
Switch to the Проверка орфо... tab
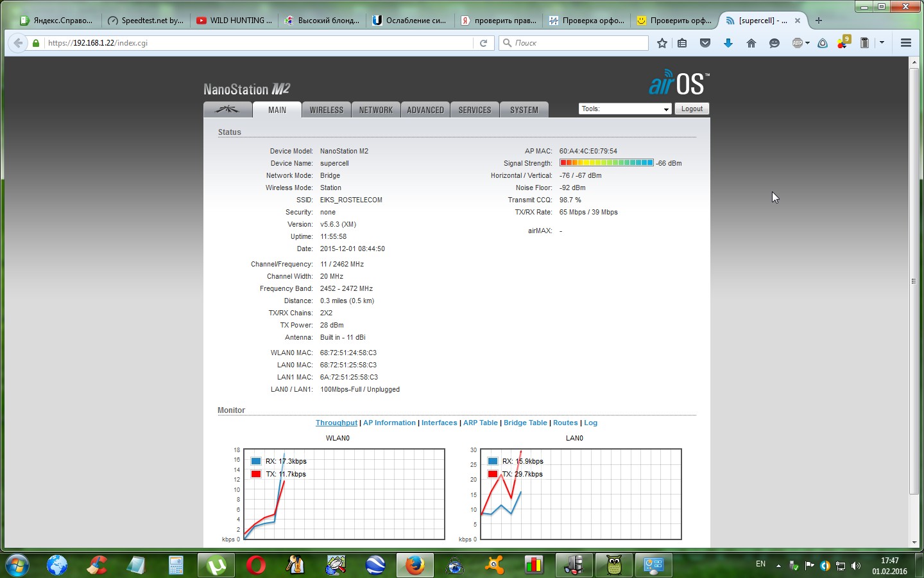tap(586, 21)
